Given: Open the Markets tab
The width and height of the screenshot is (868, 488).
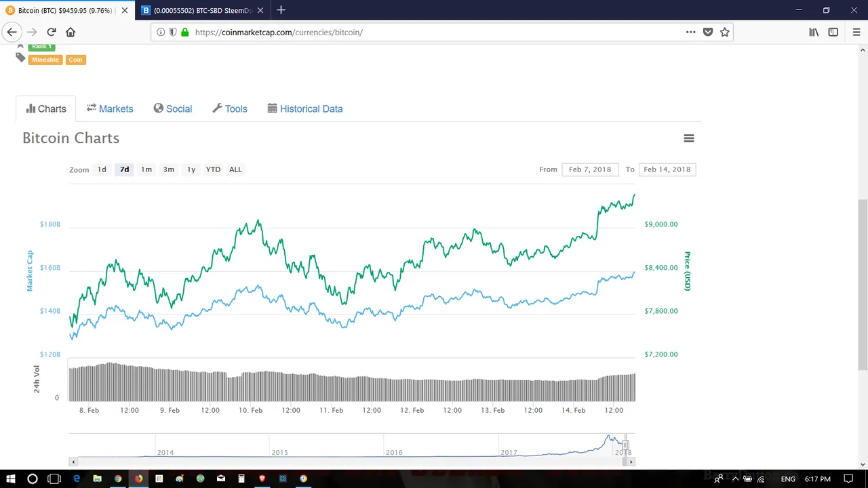Looking at the screenshot, I should point(110,108).
